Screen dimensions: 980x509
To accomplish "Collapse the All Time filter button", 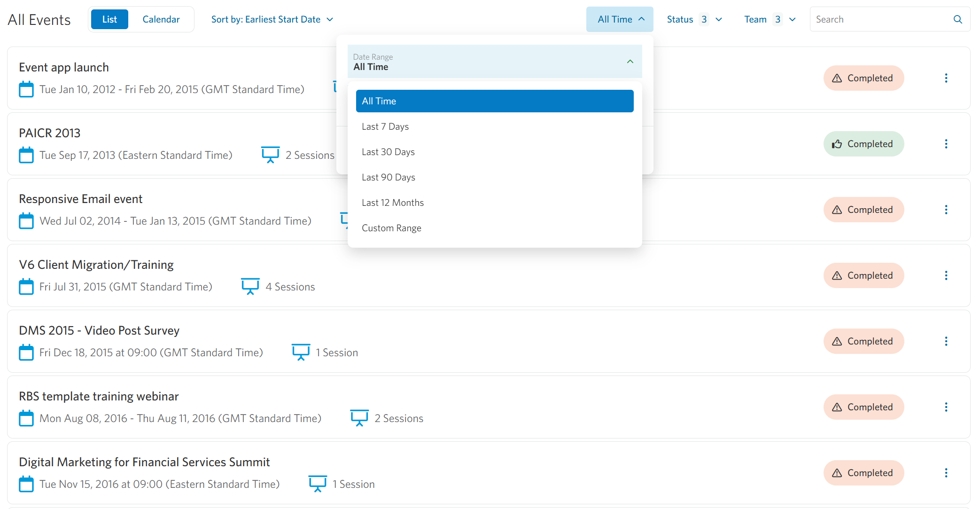I will [620, 19].
